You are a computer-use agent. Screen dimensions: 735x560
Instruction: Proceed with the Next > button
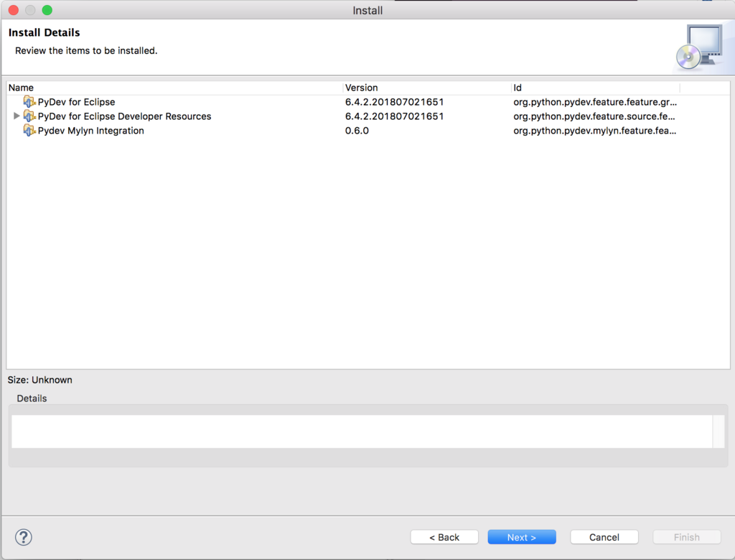pos(522,537)
